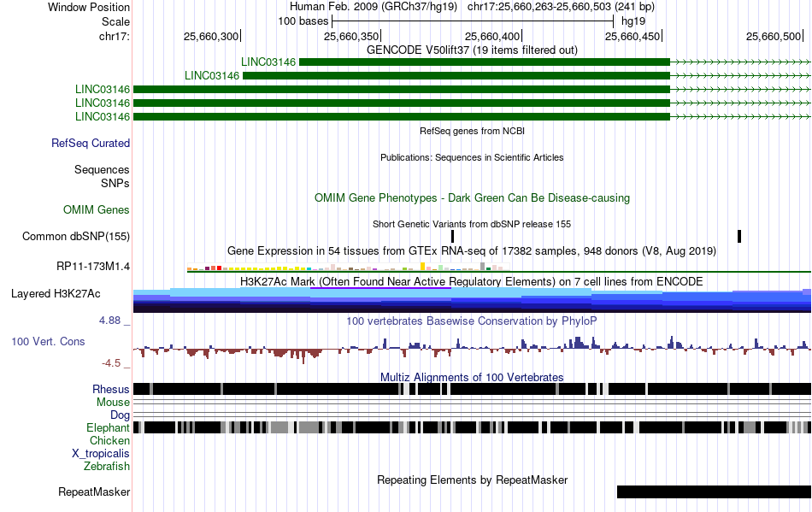Open the Common dbSNP(155) track label
Screen dimensions: 812x512
[x=76, y=237]
